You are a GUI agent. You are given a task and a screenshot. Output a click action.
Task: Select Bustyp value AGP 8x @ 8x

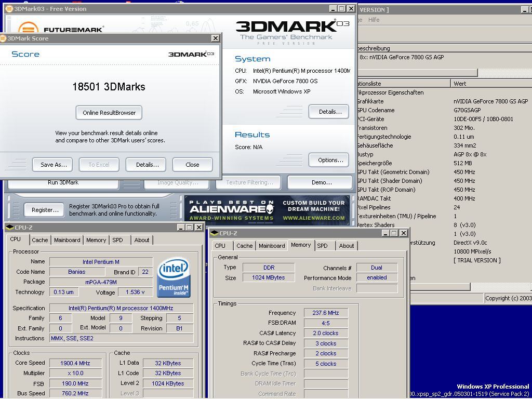coord(470,154)
